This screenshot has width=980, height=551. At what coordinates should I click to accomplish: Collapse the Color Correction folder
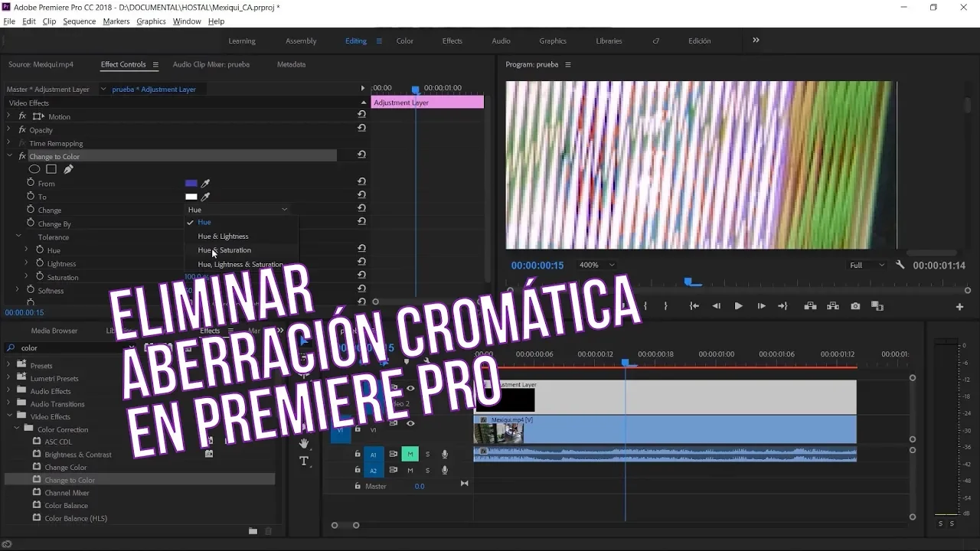17,429
